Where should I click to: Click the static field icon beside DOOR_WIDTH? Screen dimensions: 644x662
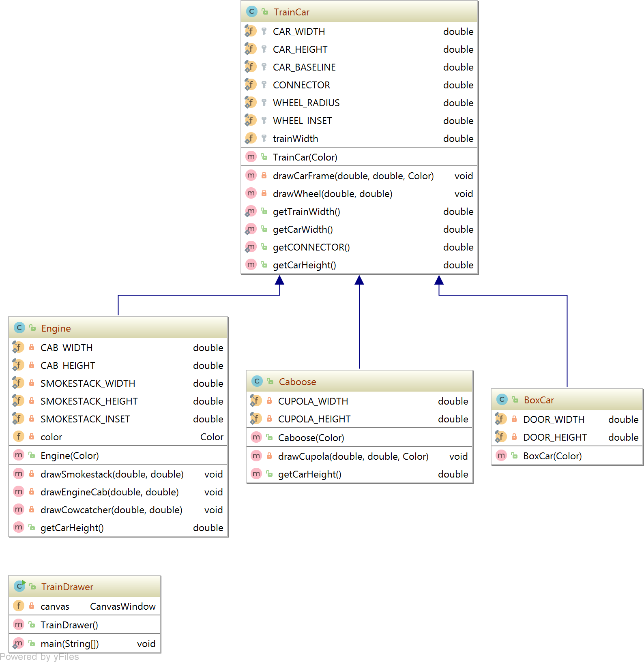pos(501,419)
